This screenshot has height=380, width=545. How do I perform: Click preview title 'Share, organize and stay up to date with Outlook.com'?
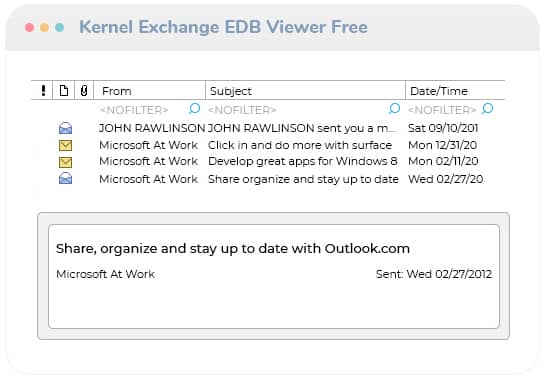pos(233,249)
